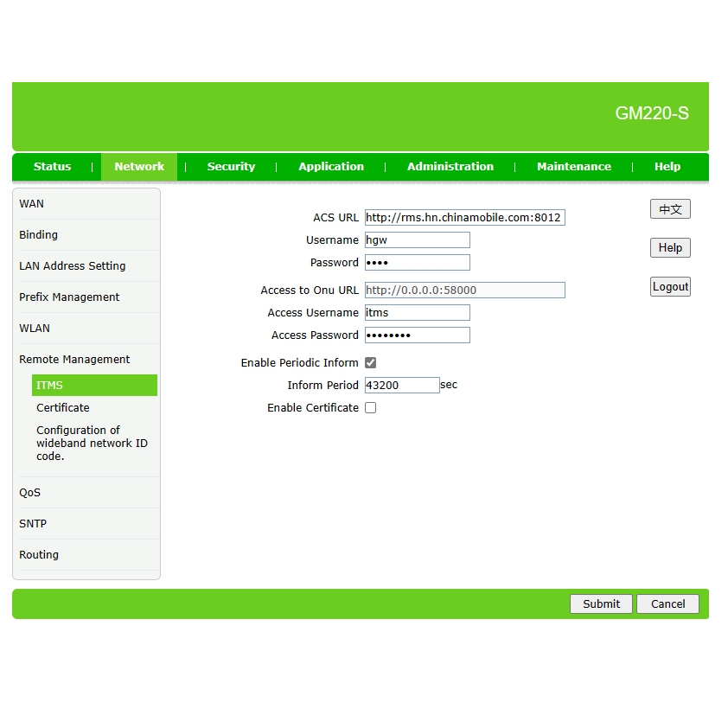Focus the Inform Period field

click(402, 386)
